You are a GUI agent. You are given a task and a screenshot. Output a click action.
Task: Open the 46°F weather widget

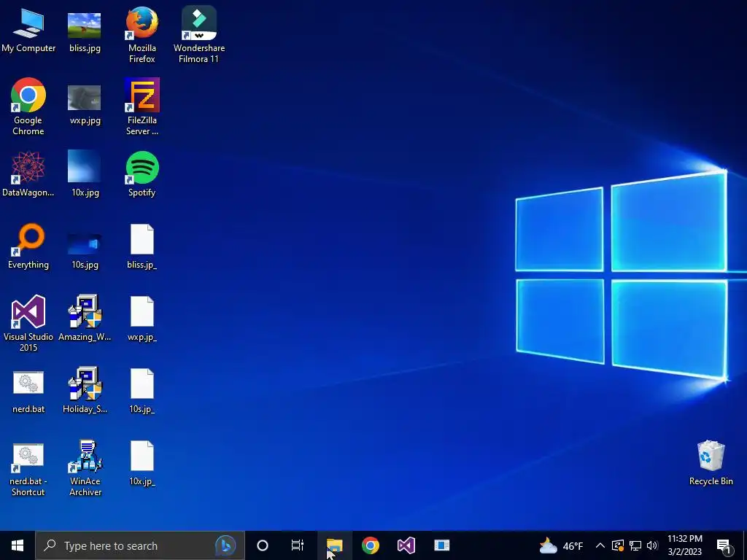(561, 545)
